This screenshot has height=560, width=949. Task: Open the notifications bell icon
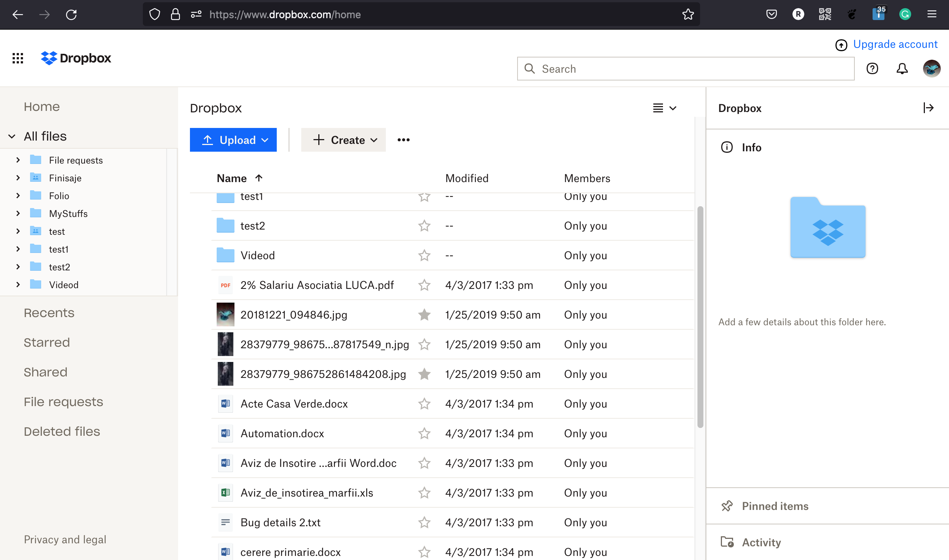click(902, 69)
